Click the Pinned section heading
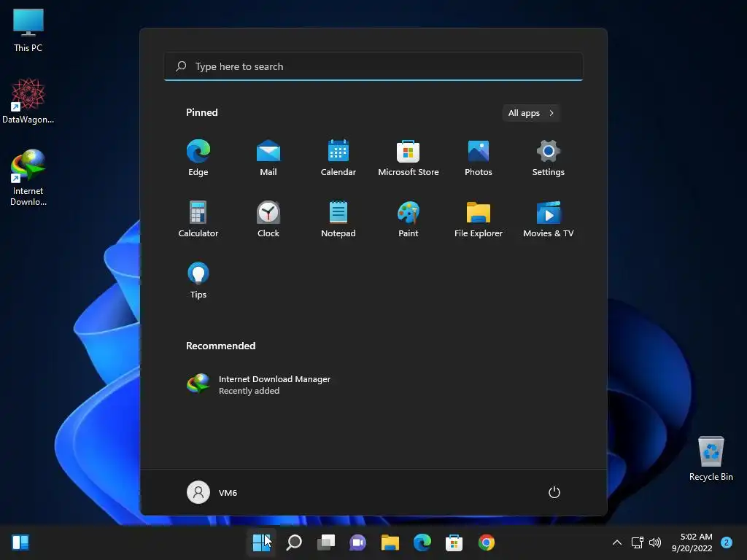The image size is (747, 560). (202, 112)
